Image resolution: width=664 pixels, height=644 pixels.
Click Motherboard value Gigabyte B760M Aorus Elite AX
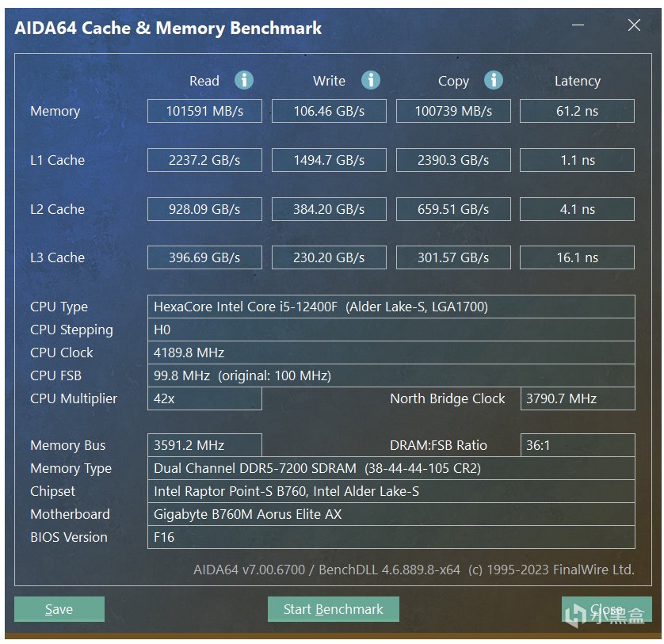point(391,514)
